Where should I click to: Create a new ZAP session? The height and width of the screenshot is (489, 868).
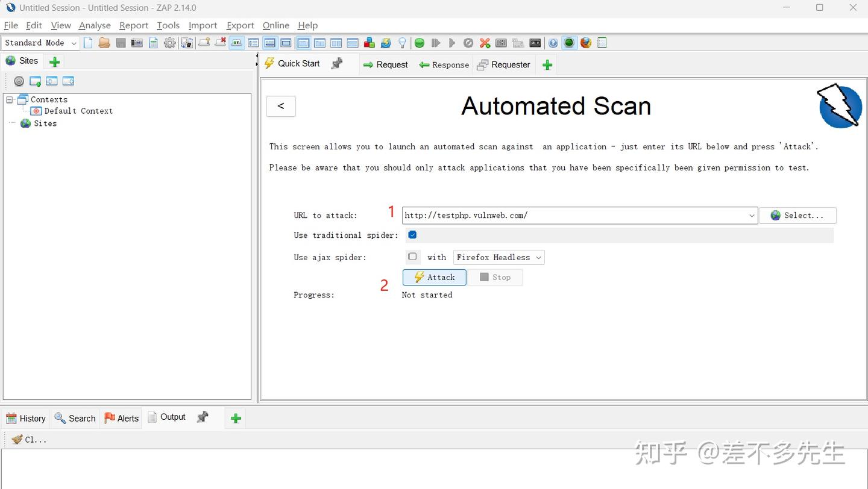(x=87, y=42)
